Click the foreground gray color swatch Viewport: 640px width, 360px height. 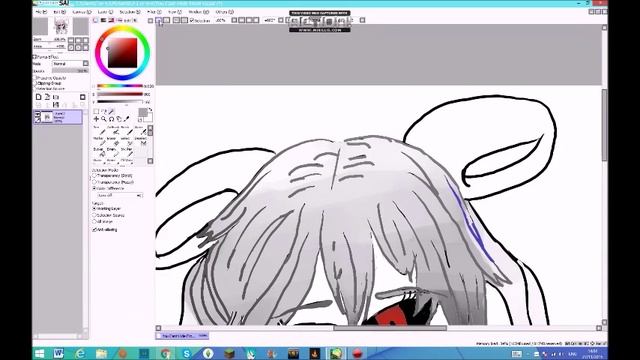coord(143,113)
